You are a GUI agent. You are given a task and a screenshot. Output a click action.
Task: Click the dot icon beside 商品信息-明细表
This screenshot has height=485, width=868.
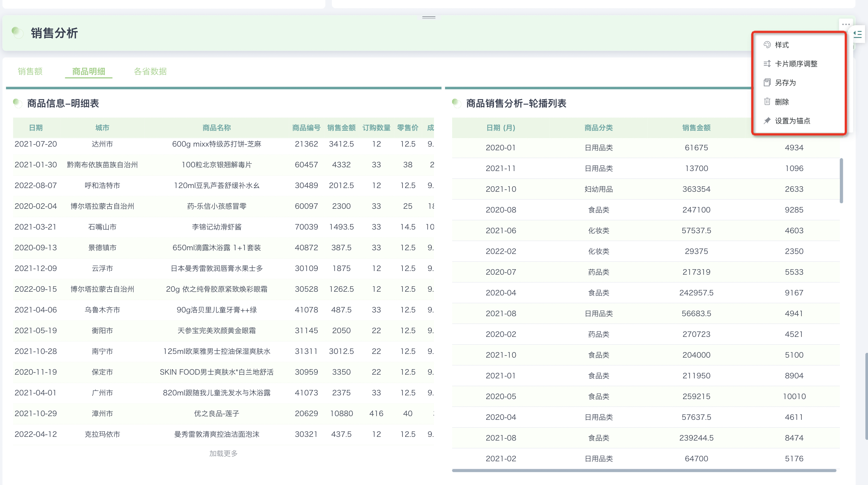click(17, 103)
